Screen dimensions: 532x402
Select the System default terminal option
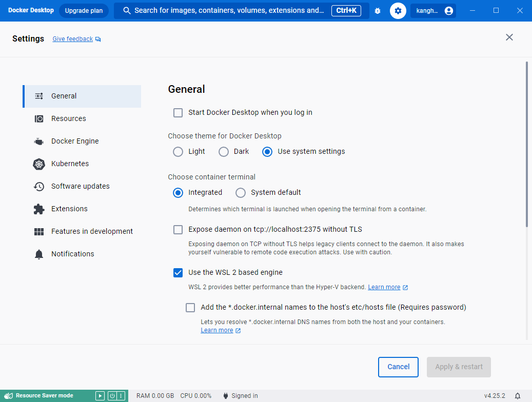[x=241, y=193]
